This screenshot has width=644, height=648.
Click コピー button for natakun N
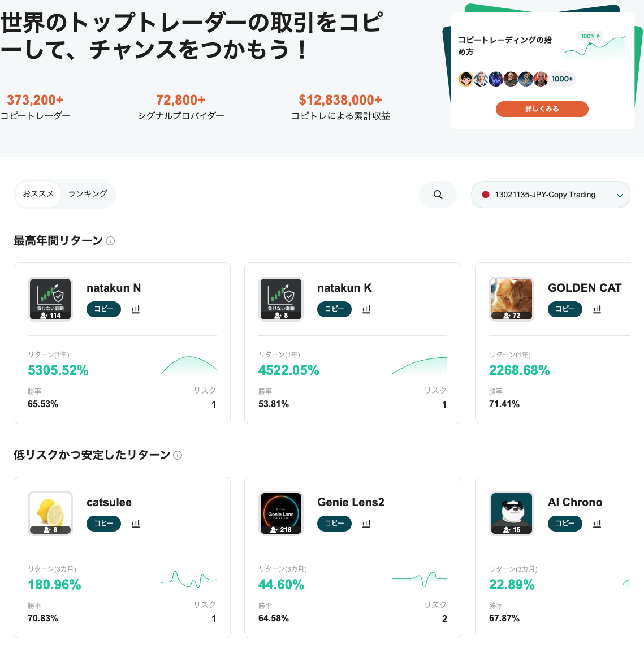pyautogui.click(x=103, y=309)
